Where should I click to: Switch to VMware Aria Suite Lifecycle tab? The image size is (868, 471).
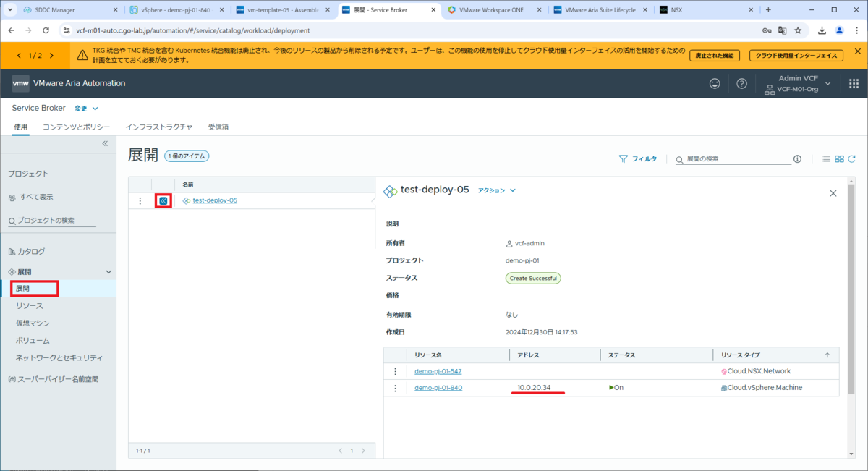click(601, 10)
